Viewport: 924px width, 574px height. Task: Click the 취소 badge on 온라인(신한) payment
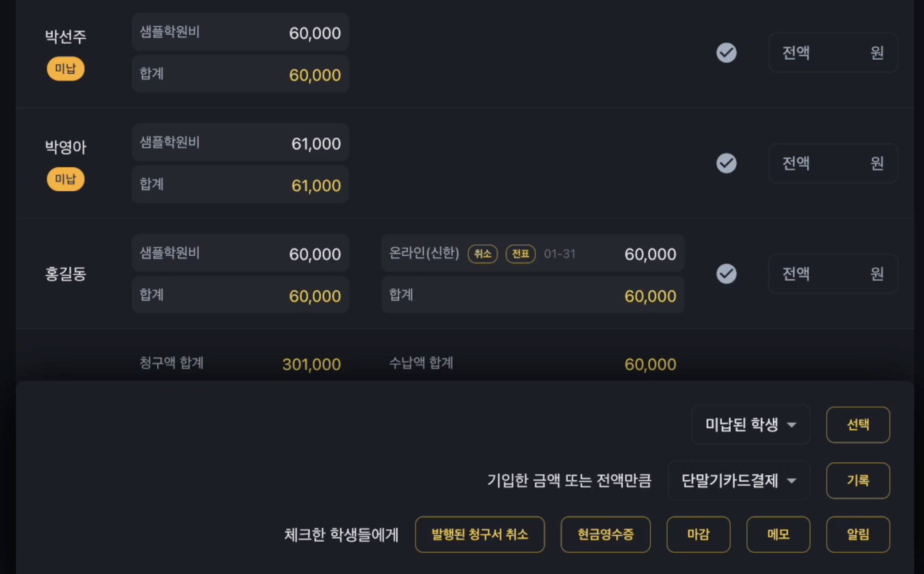tap(483, 254)
